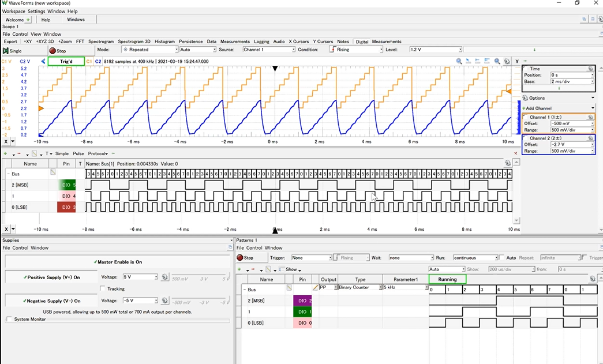The width and height of the screenshot is (603, 364).
Task: Open the Time Base 2 ms/div dropdown
Action: pos(572,81)
